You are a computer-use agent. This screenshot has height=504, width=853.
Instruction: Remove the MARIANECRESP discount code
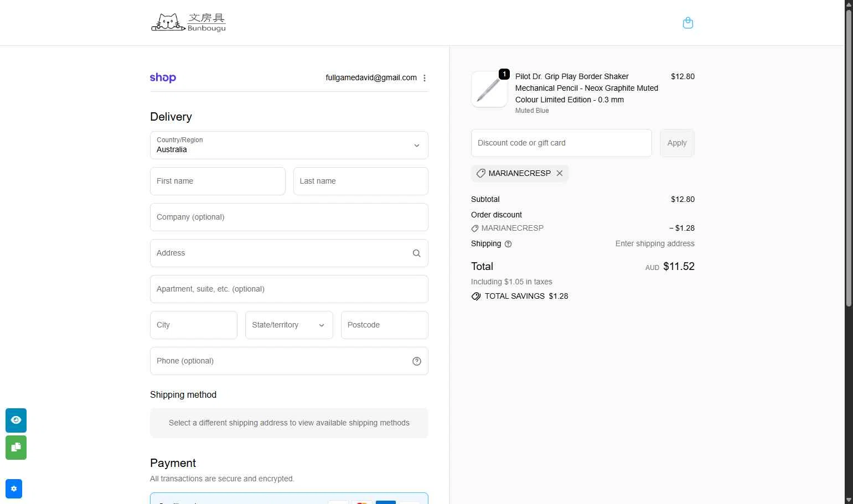click(560, 173)
